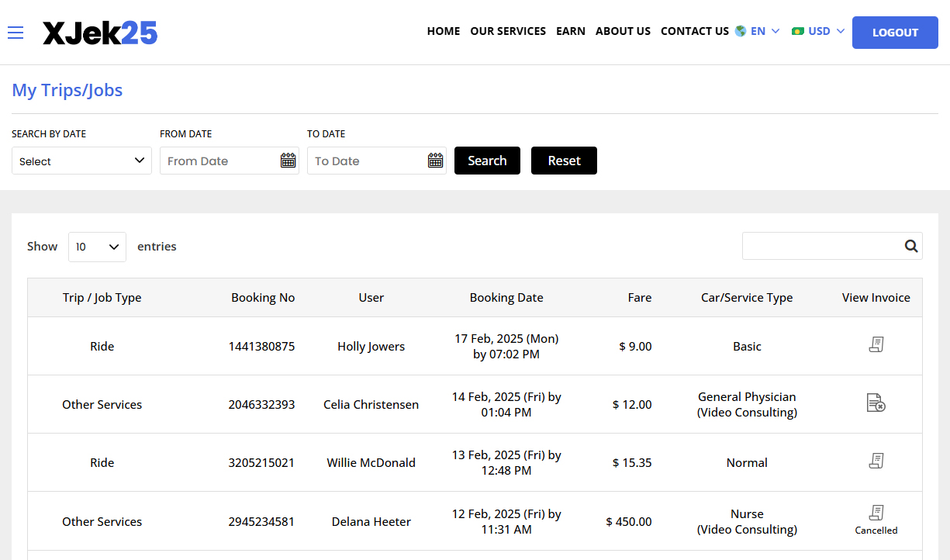View invoice for Holly Jowers ride
This screenshot has width=950, height=560.
(x=876, y=345)
